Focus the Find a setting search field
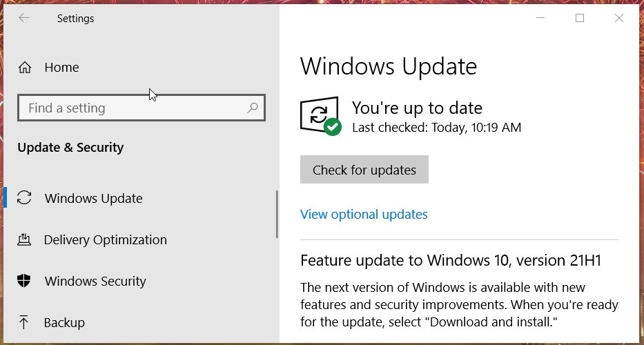This screenshot has width=644, height=345. pyautogui.click(x=142, y=108)
